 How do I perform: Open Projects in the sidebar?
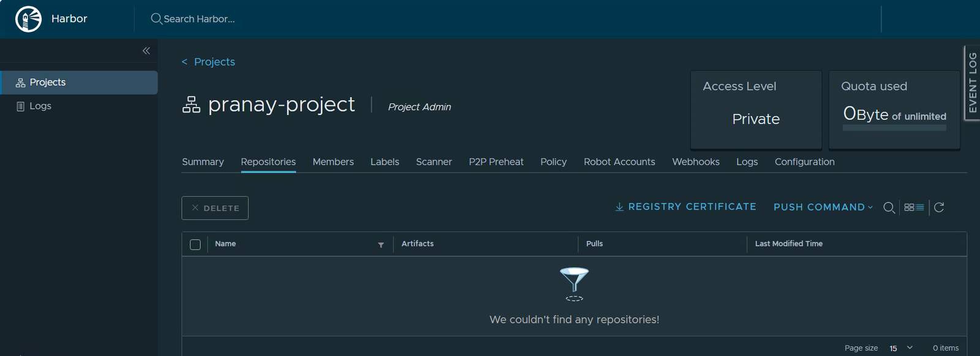coord(79,83)
